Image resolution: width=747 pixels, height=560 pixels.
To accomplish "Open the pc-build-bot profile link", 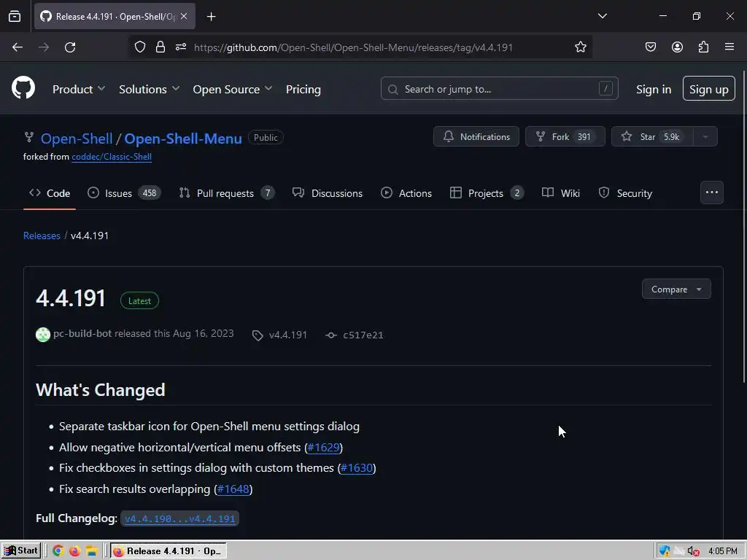I will pyautogui.click(x=82, y=333).
